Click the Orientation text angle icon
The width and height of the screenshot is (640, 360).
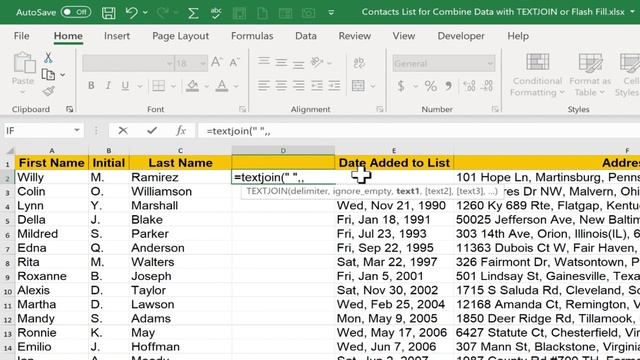(317, 62)
